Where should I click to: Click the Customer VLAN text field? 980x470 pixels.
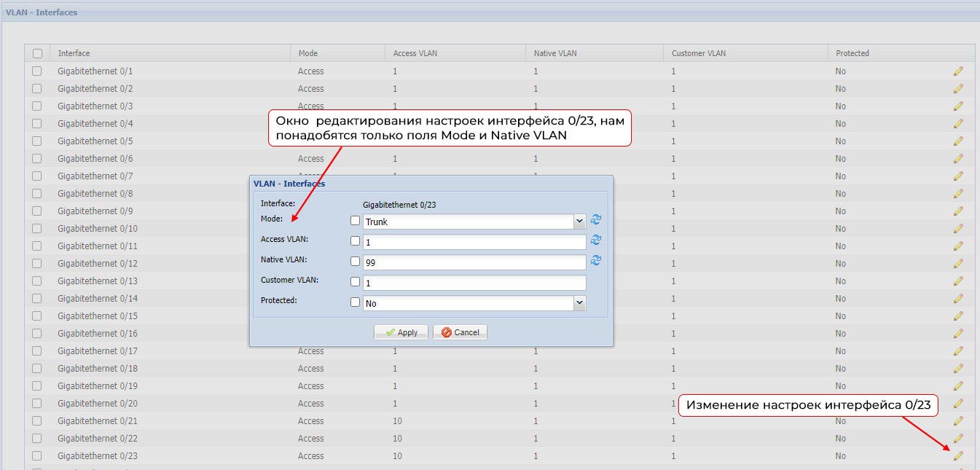tap(474, 282)
